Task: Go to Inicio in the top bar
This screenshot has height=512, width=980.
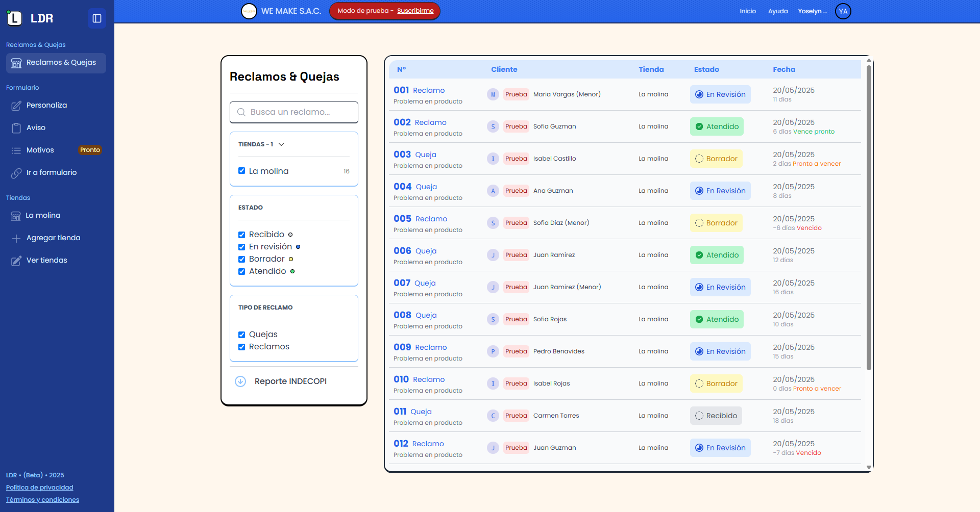Action: click(x=747, y=11)
